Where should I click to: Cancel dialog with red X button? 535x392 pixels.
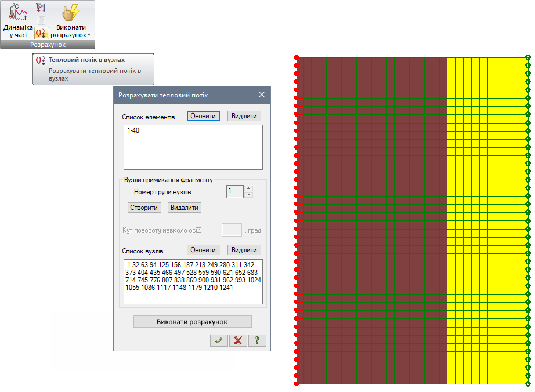(x=237, y=340)
